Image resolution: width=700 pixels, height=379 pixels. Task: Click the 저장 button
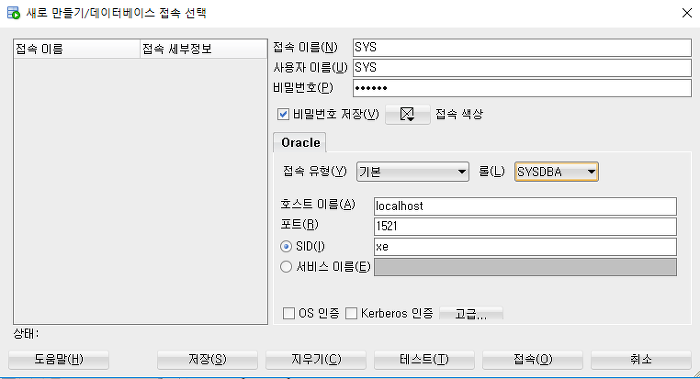point(207,359)
